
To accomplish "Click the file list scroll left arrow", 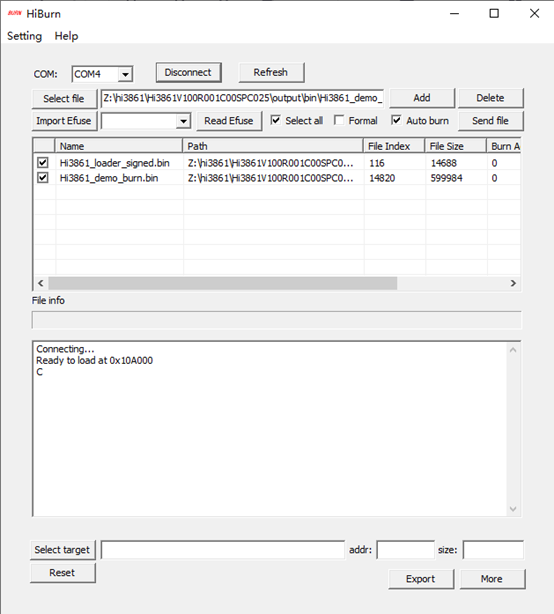I will click(x=41, y=283).
